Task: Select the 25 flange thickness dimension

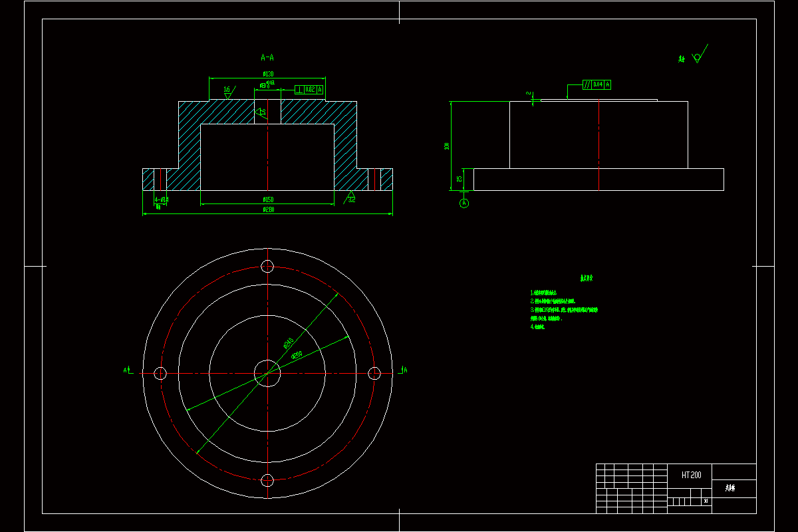Action: click(x=460, y=178)
